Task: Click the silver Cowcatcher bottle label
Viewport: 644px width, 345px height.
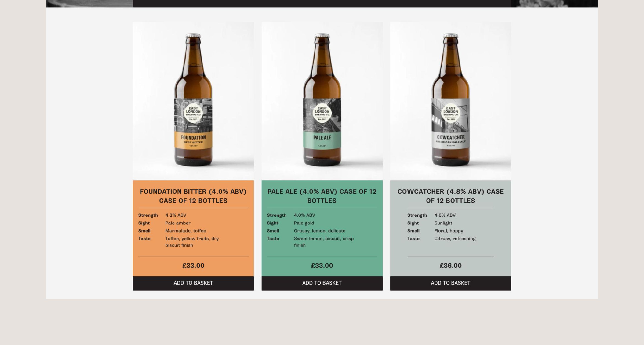Action: (x=451, y=141)
